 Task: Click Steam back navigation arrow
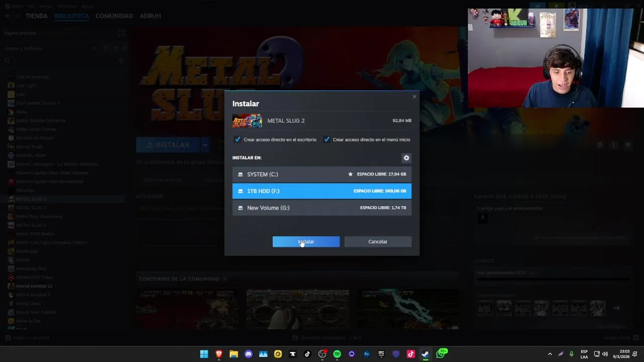[8, 16]
